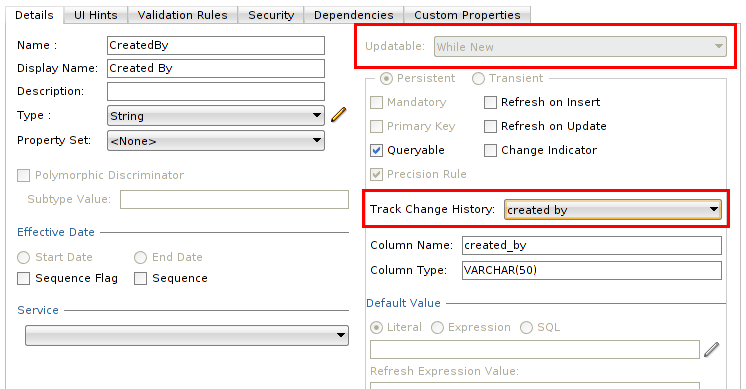Screen dimensions: 746x389
Task: Open the Validation Rules tab
Action: (183, 15)
